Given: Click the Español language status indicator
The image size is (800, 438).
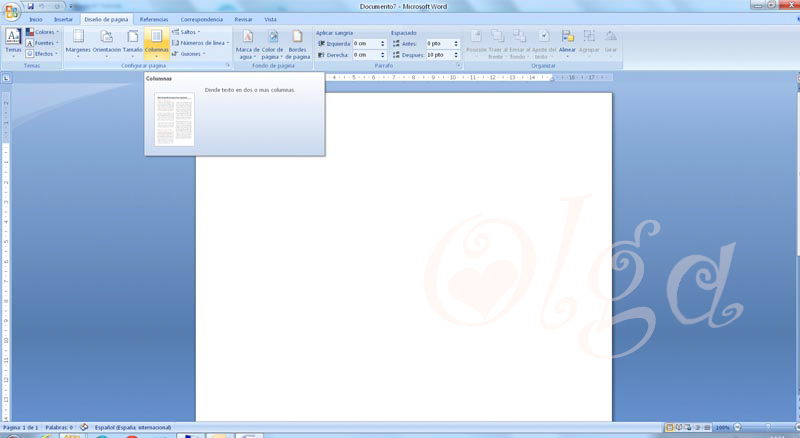Looking at the screenshot, I should pos(133,427).
